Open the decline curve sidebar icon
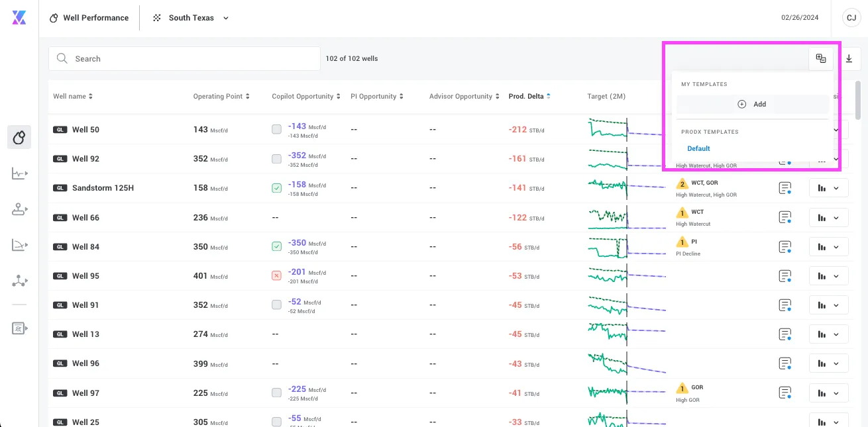 19,245
